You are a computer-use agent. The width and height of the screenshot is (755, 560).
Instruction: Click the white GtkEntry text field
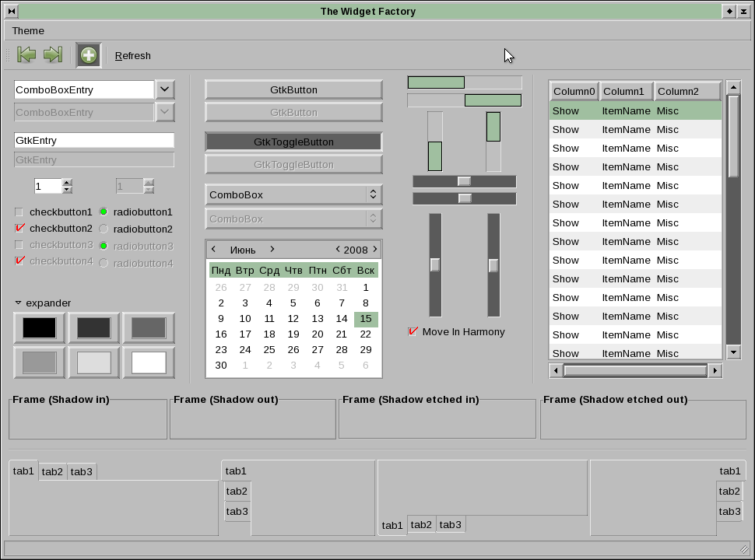(94, 141)
